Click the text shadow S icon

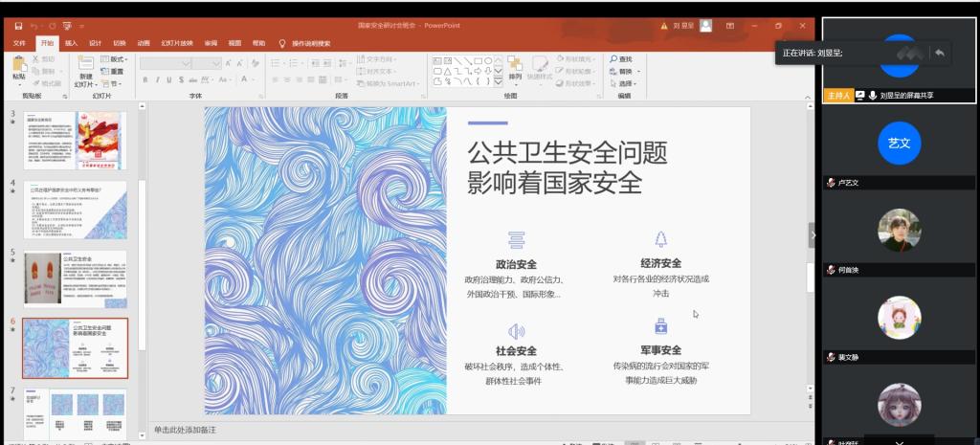pyautogui.click(x=181, y=79)
